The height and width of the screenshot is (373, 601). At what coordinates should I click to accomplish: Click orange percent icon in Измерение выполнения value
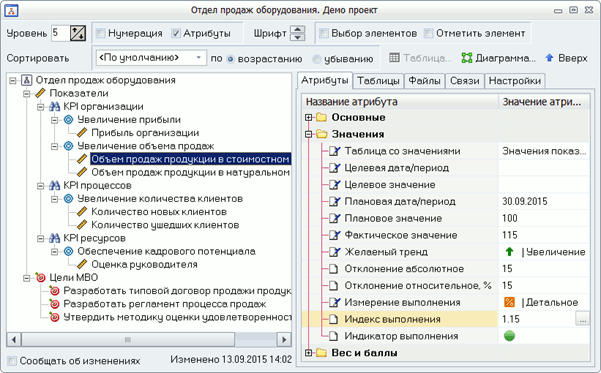click(509, 302)
